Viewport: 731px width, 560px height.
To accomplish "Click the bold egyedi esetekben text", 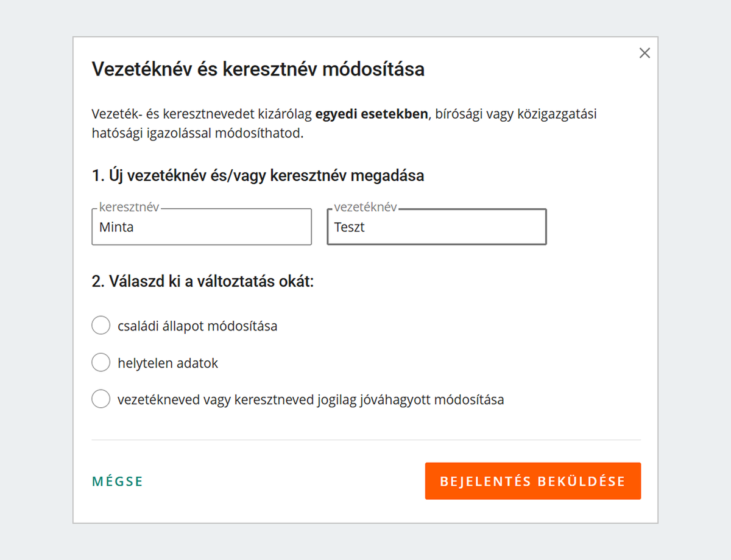I will [x=370, y=113].
